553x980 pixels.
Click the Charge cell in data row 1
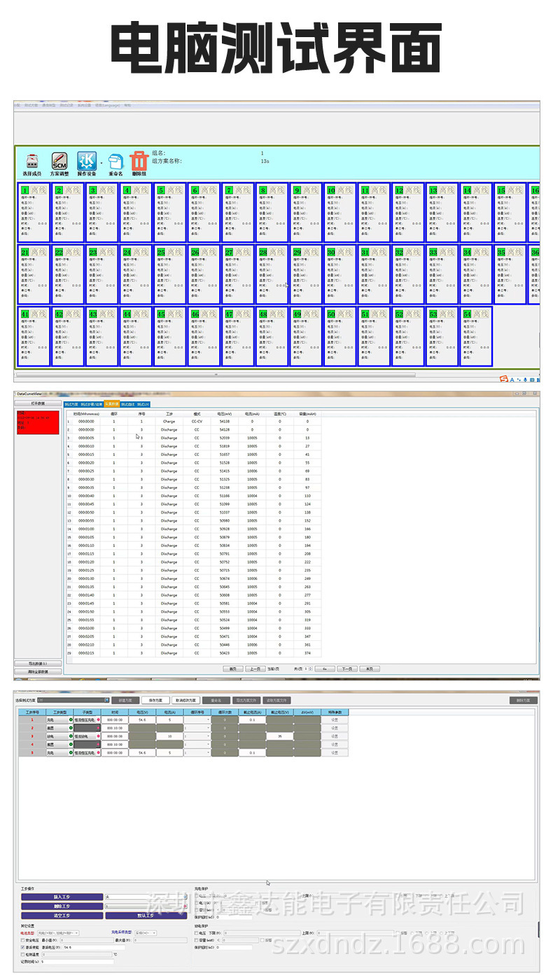click(x=169, y=422)
